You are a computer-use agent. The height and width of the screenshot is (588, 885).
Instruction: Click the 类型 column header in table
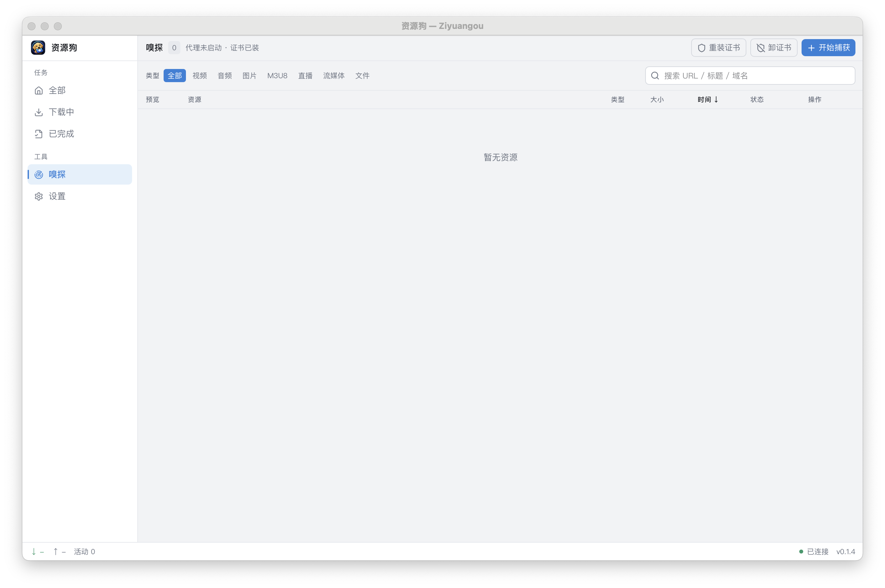point(618,100)
